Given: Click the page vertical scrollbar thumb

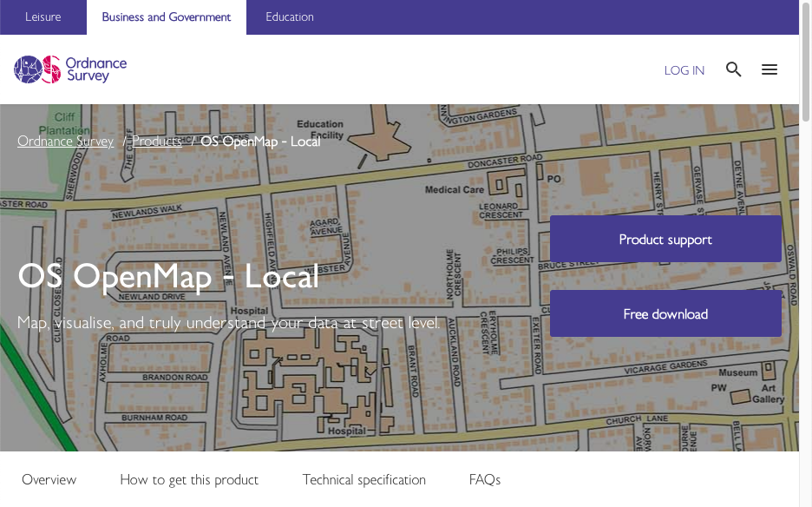Looking at the screenshot, I should click(x=805, y=61).
